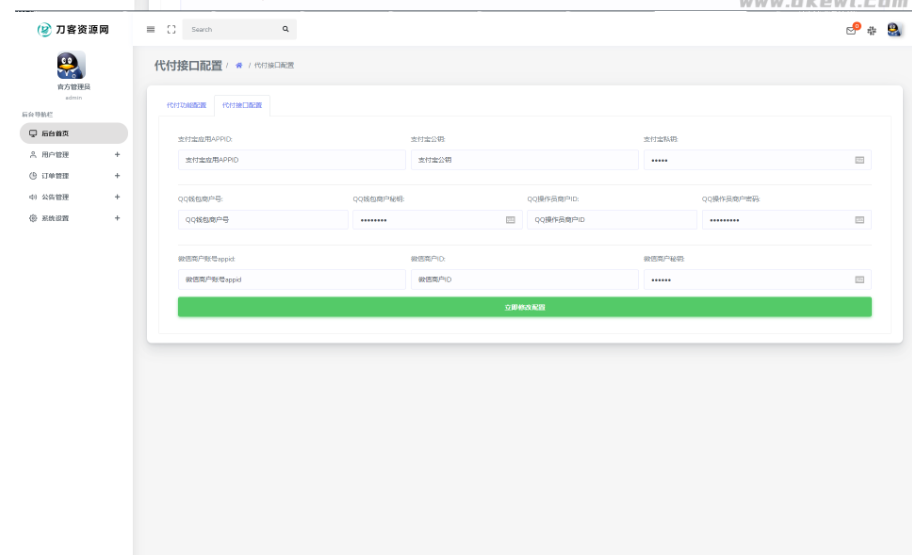
Task: Expand 系统设置 with its plus icon
Action: click(117, 218)
